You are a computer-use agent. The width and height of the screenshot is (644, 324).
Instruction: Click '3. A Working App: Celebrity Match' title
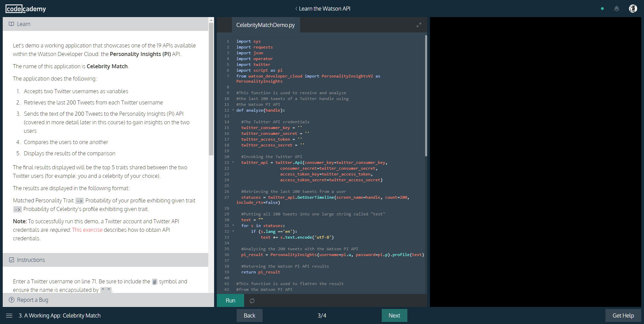click(x=60, y=315)
